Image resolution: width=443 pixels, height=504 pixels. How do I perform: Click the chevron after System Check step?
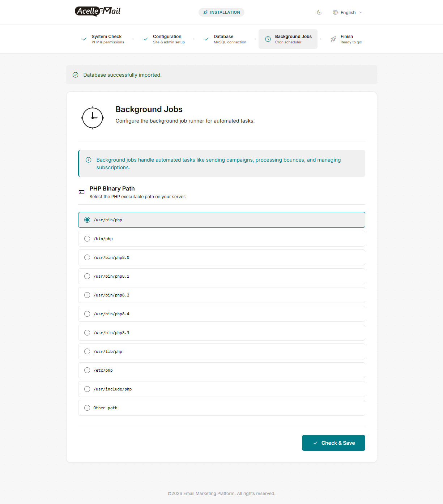tap(133, 39)
